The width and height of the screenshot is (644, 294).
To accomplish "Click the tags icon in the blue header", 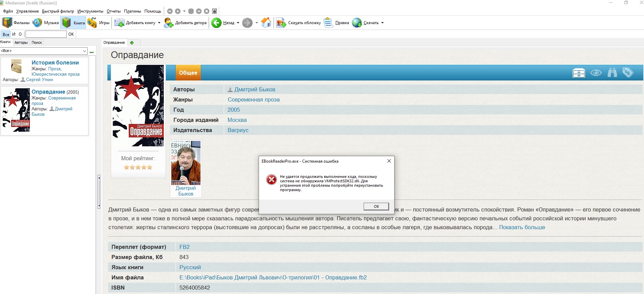I will click(x=628, y=72).
